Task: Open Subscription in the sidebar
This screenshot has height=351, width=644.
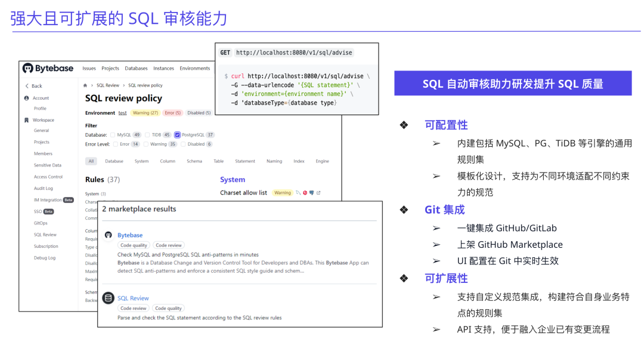Action: coord(46,246)
